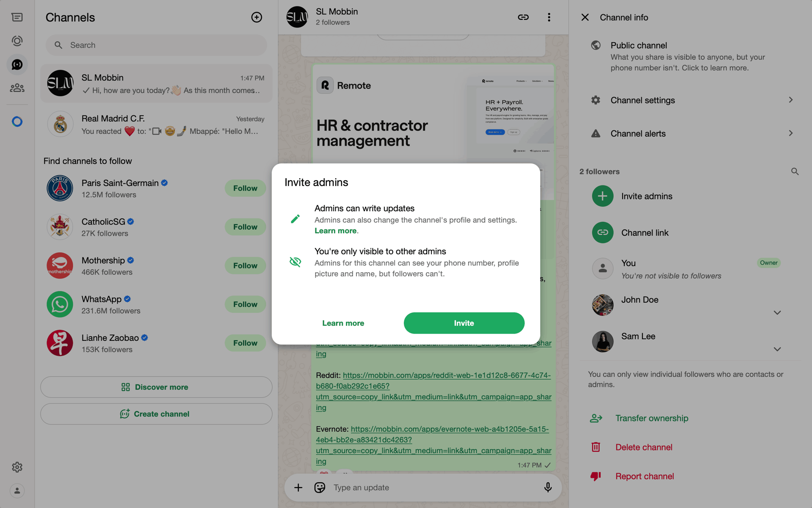Click Delete channel text
This screenshot has height=508, width=812.
(644, 447)
